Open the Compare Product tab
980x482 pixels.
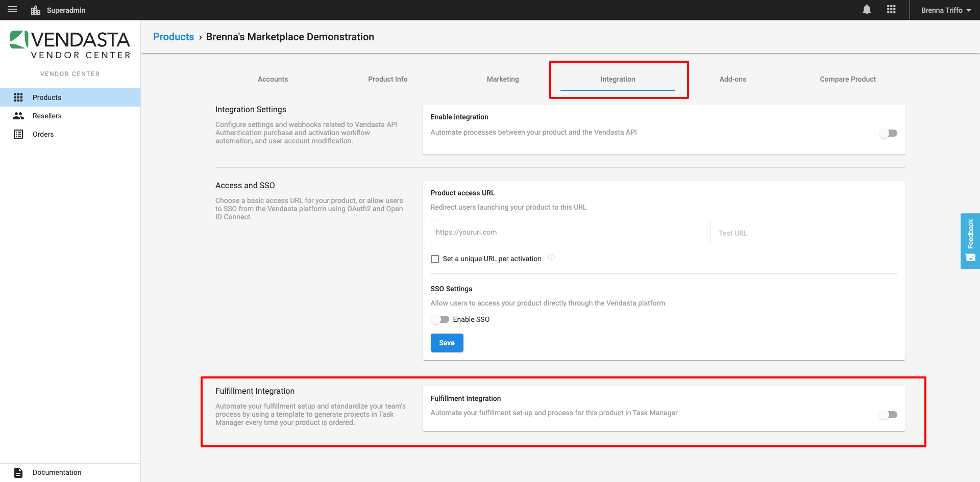pos(848,79)
